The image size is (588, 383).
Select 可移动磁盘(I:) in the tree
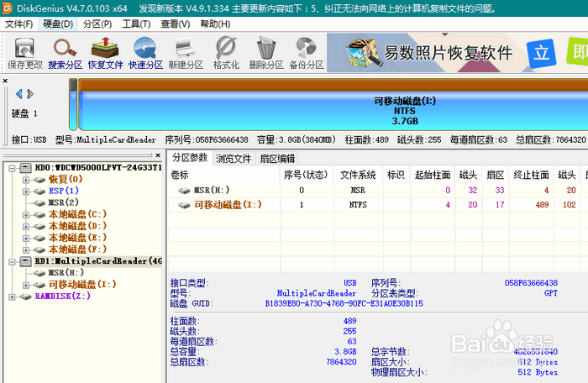(x=82, y=285)
